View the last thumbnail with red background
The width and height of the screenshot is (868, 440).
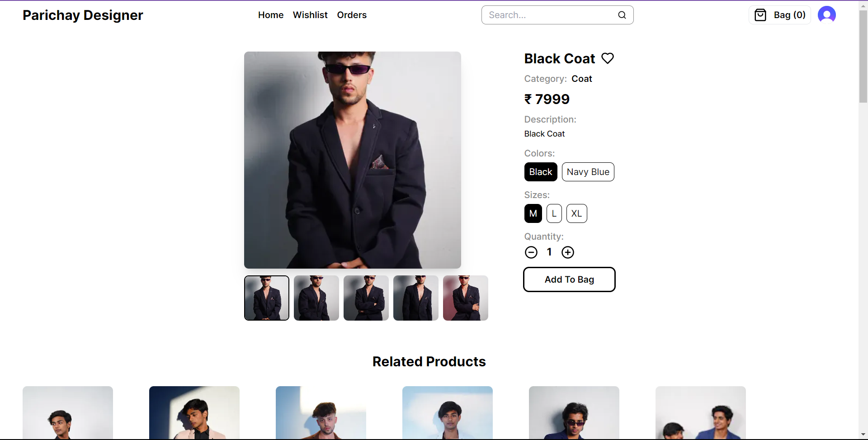[466, 298]
